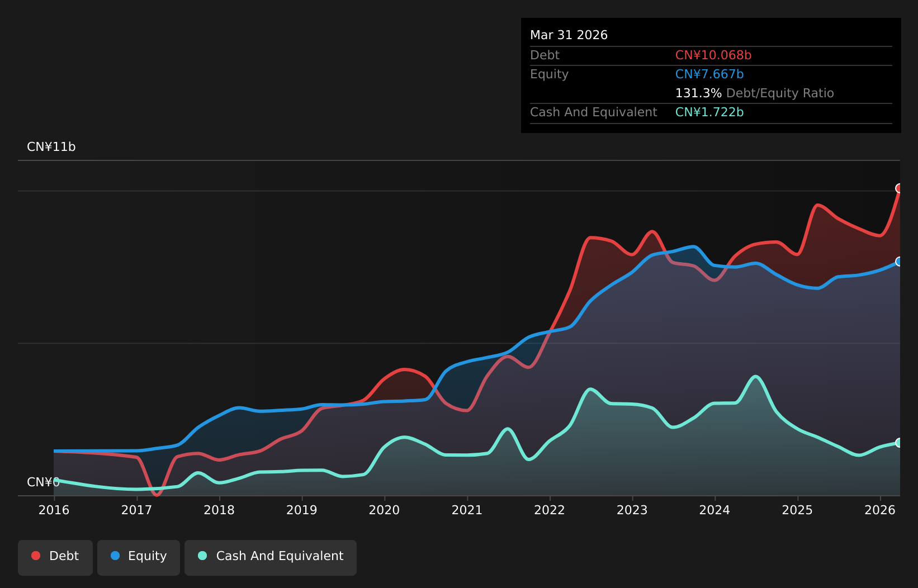This screenshot has height=588, width=918.
Task: Click the 2018 x-axis label
Action: (219, 510)
